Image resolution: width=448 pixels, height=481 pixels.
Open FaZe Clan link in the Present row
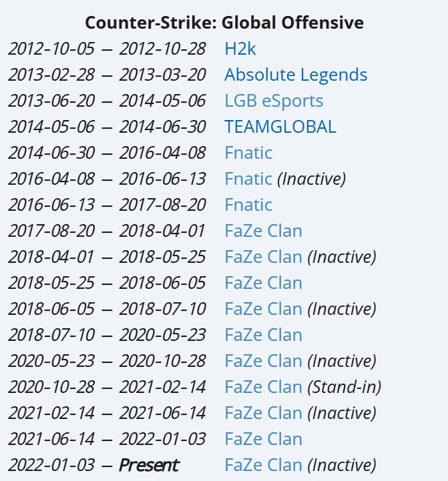(x=263, y=465)
